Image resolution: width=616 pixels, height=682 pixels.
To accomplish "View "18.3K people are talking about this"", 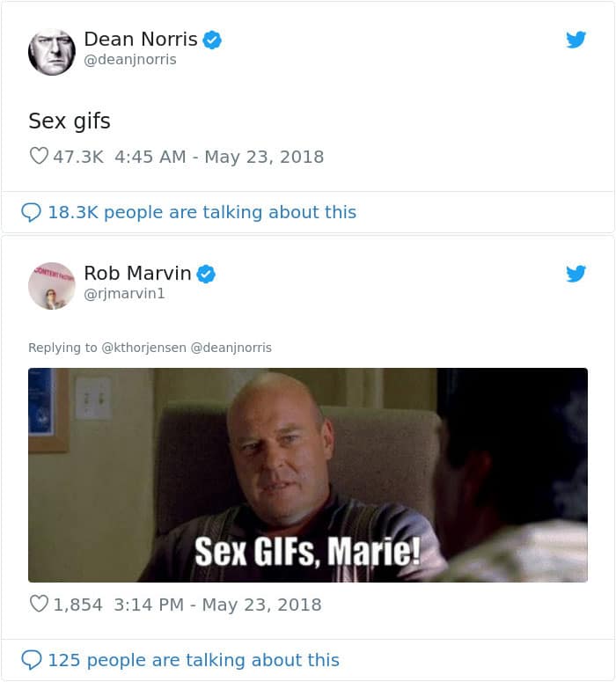I will coord(202,212).
